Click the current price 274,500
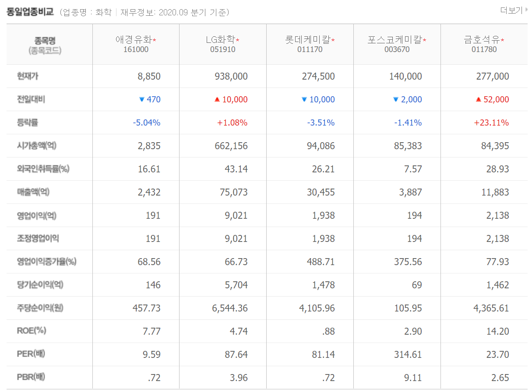This screenshot has width=532, height=392. click(318, 77)
